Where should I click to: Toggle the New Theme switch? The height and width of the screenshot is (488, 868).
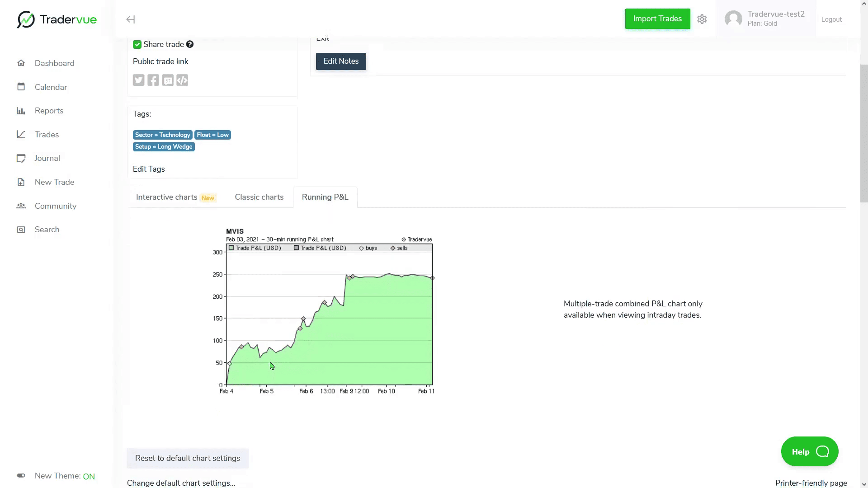21,476
